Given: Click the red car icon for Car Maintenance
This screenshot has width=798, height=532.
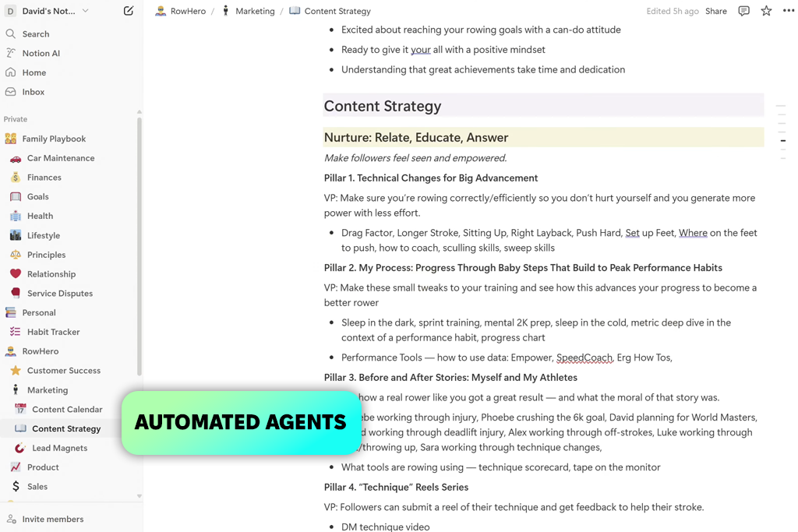Looking at the screenshot, I should coord(16,158).
